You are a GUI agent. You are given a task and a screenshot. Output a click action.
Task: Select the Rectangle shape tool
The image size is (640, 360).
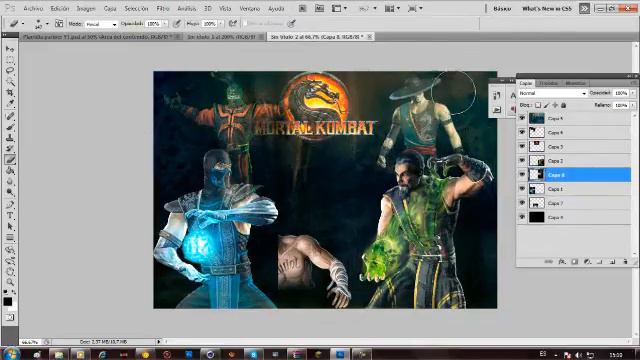click(10, 237)
